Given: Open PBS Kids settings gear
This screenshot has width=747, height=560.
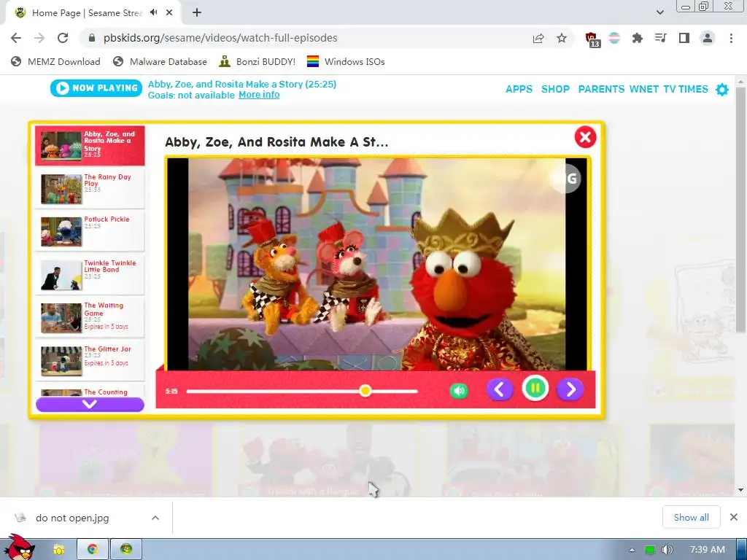Looking at the screenshot, I should click(x=722, y=89).
